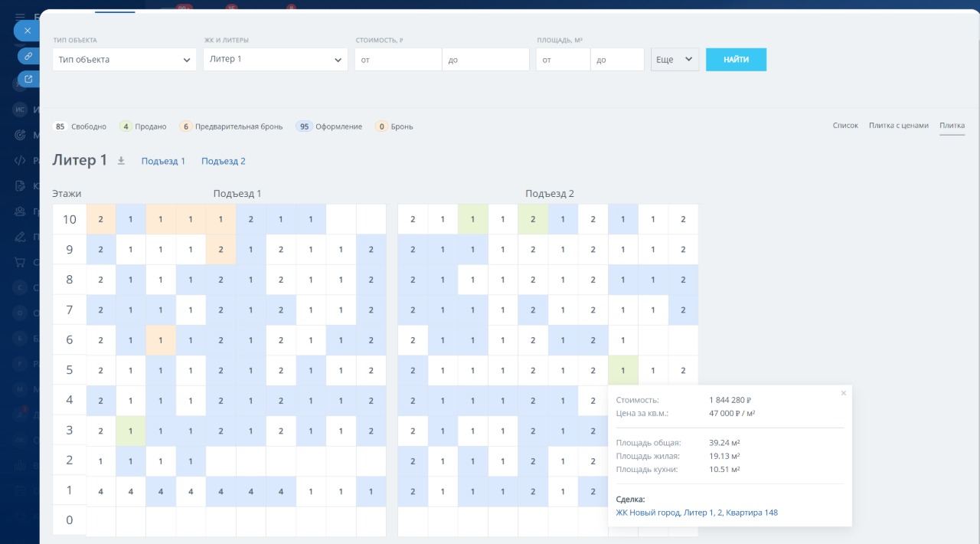
Task: Open deal ЖК Новый город, Квартира 148
Action: (x=697, y=513)
